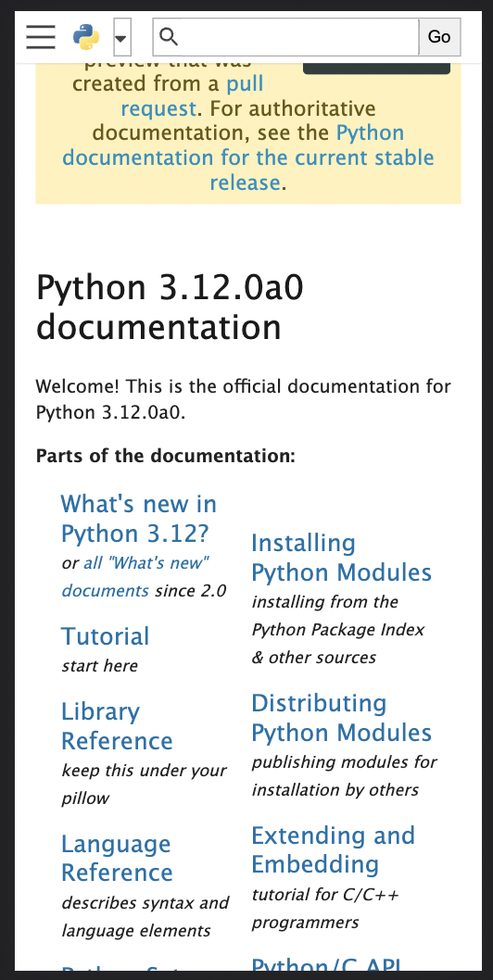Click 'installing from the Python Package Index' text
The image size is (493, 980).
coord(338,616)
